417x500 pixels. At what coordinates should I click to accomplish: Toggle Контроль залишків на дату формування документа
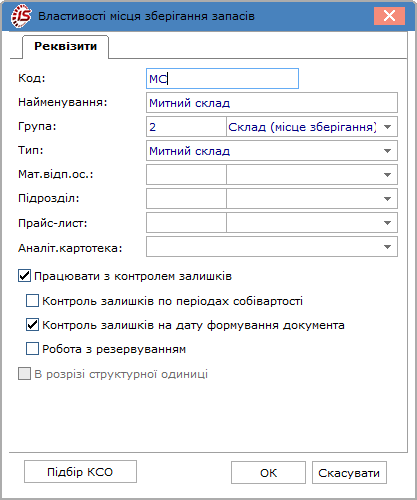click(x=32, y=325)
